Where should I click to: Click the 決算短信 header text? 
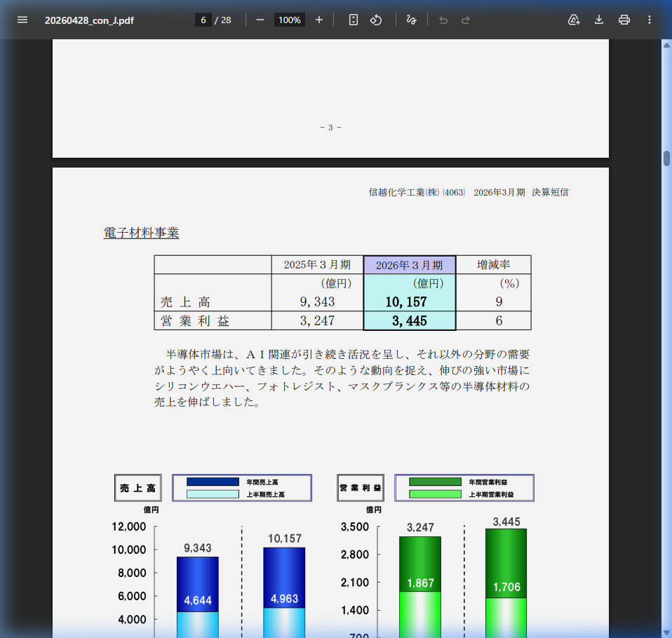coord(550,192)
